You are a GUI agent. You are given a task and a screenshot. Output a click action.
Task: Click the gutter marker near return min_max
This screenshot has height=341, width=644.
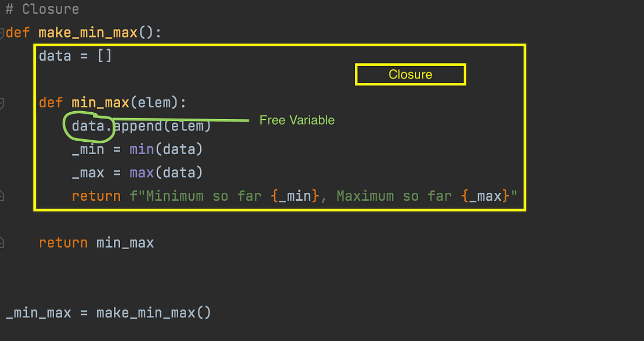pyautogui.click(x=3, y=242)
